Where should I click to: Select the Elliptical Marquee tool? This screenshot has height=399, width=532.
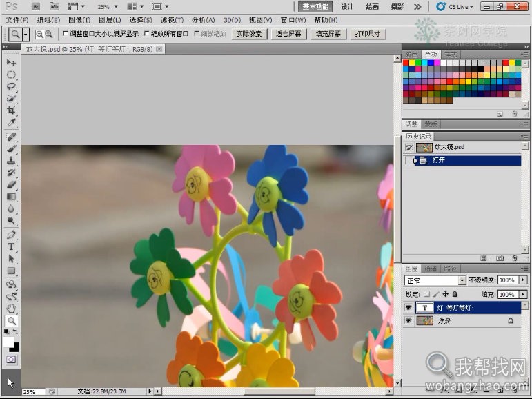pyautogui.click(x=11, y=75)
